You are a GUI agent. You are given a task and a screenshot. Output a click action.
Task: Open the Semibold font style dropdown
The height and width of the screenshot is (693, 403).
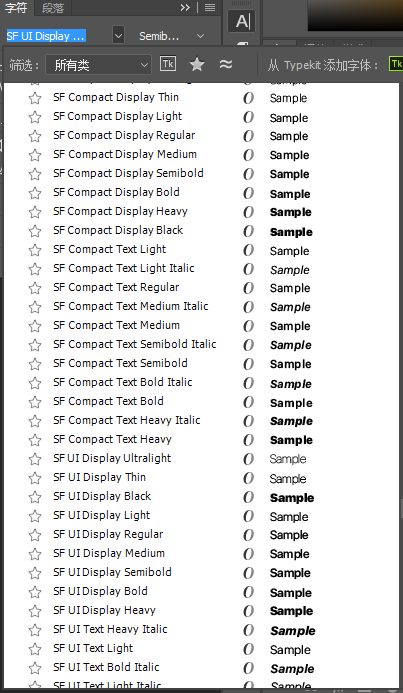(171, 36)
